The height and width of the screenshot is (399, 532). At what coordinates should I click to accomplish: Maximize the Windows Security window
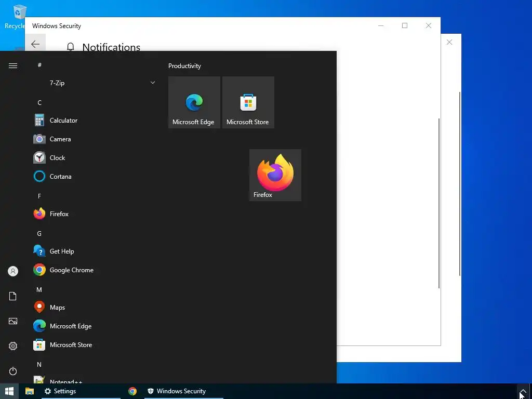click(404, 25)
